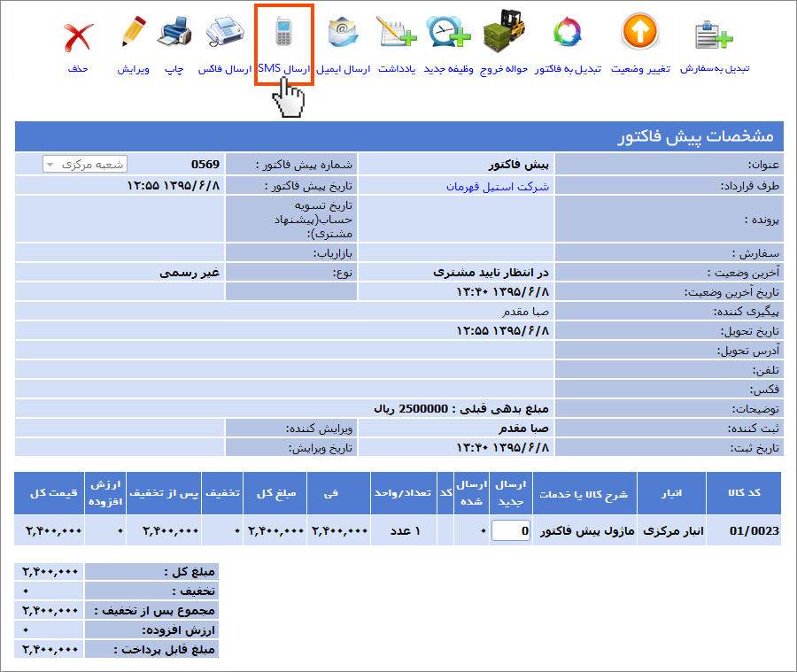This screenshot has width=797, height=672.
Task: Click the انبار مرکزی warehouse cell
Action: point(673,531)
